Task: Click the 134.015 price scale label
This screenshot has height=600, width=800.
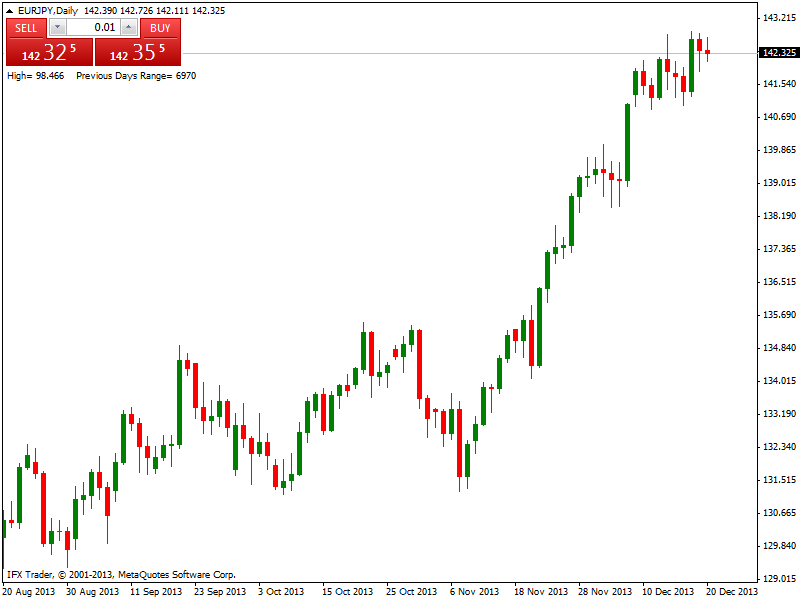Action: (x=780, y=381)
